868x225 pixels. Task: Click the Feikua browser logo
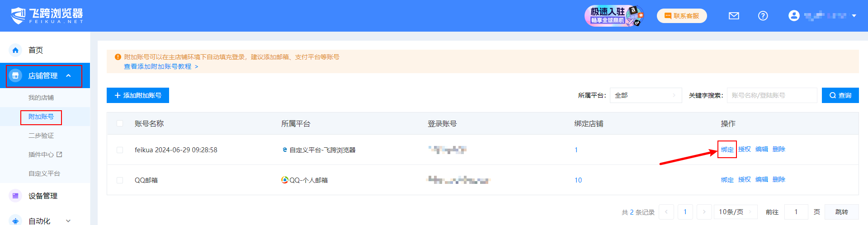point(47,15)
